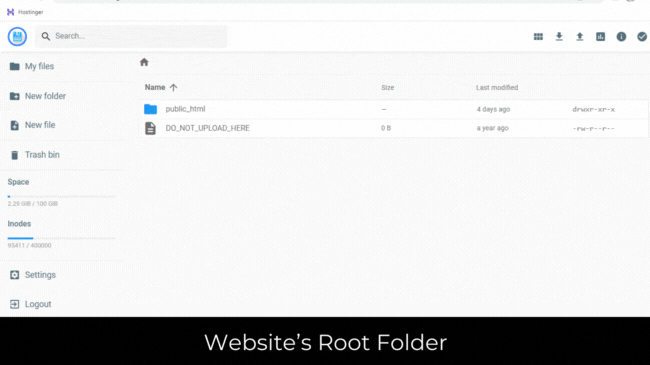Click the Settings gear icon

[15, 275]
